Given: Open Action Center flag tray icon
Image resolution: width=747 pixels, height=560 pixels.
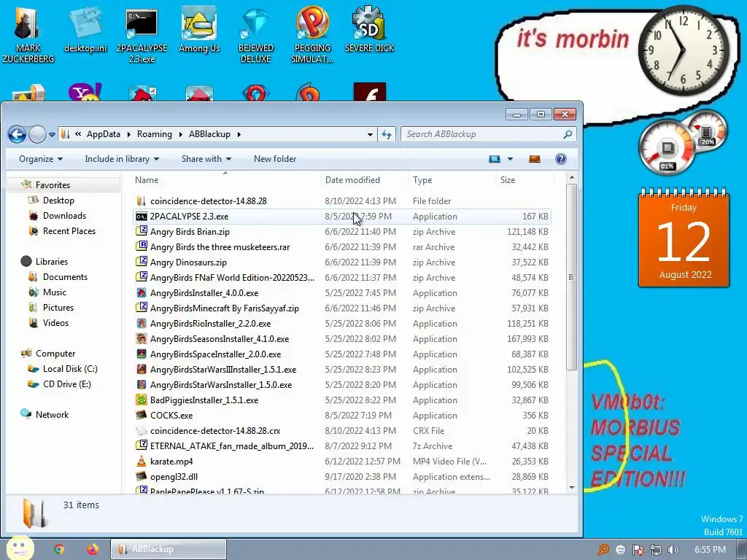Looking at the screenshot, I should (638, 550).
